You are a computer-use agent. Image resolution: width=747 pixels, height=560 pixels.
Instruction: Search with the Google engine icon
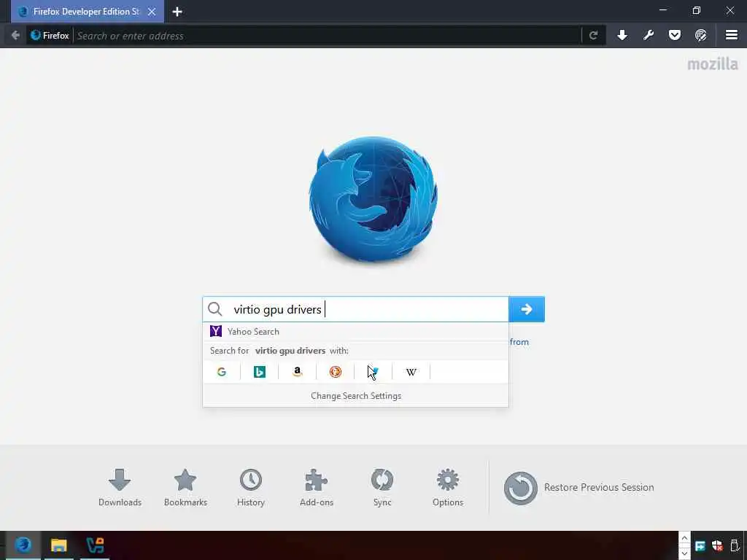pos(222,372)
